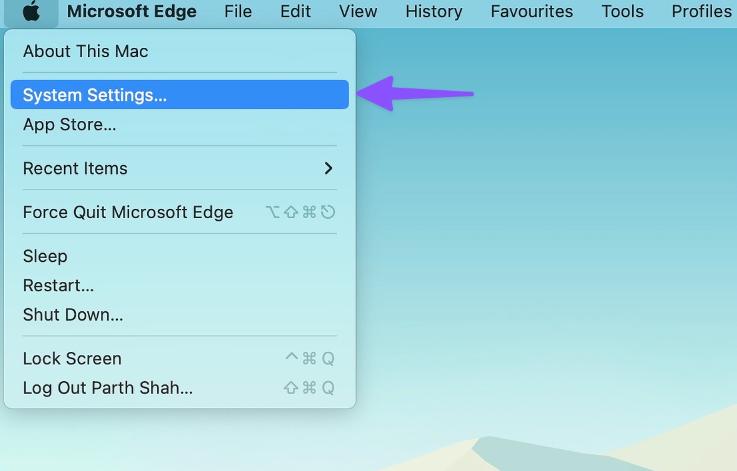Choose Force Quit Microsoft Edge
The width and height of the screenshot is (737, 471).
click(x=180, y=212)
